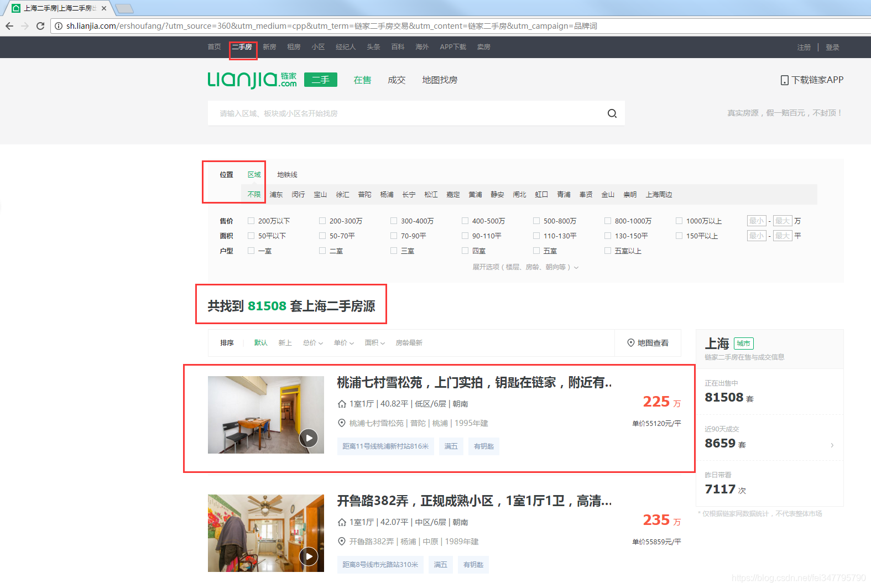Open the 总价 sort dropdown
871x588 pixels.
click(x=312, y=343)
